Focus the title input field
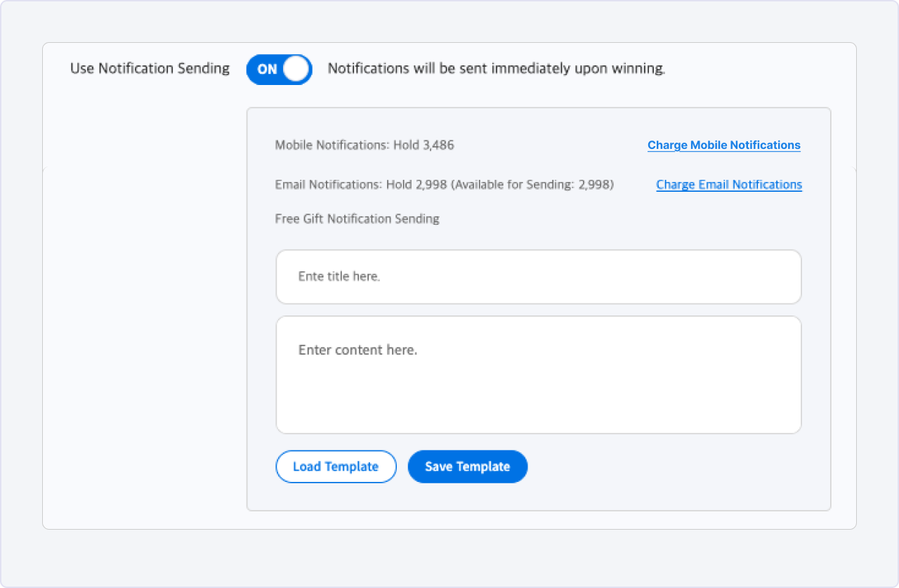Image resolution: width=899 pixels, height=588 pixels. tap(539, 277)
